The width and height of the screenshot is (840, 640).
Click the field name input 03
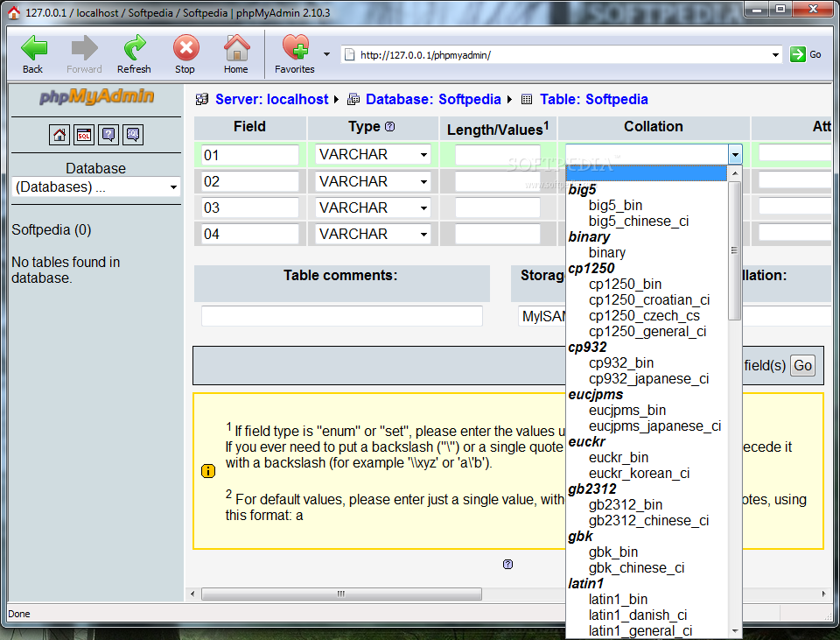click(250, 207)
